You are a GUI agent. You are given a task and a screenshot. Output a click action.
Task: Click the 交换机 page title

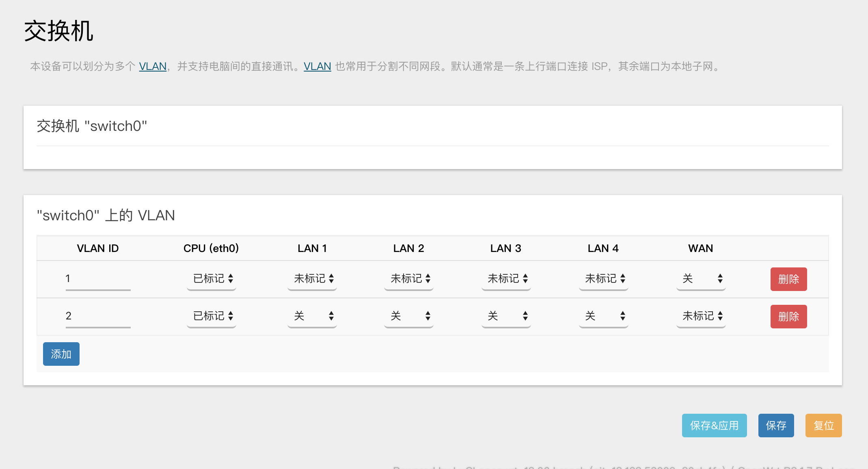click(59, 31)
